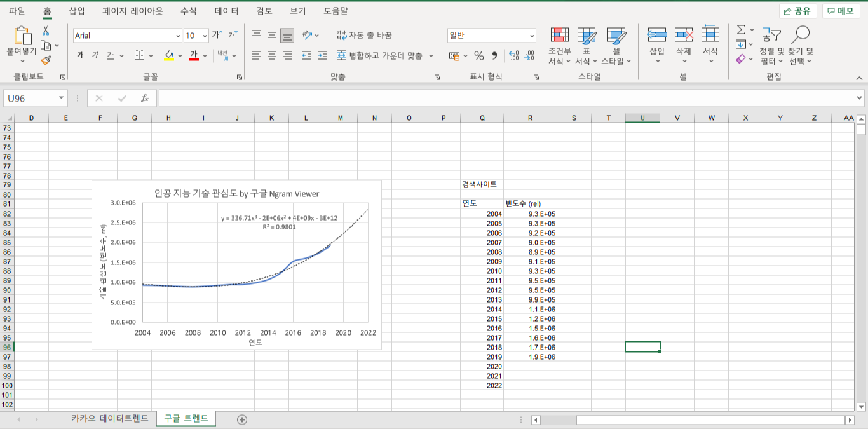Switch to the 검토 ribbon tab
Screen dimensions: 868x429
pos(264,11)
